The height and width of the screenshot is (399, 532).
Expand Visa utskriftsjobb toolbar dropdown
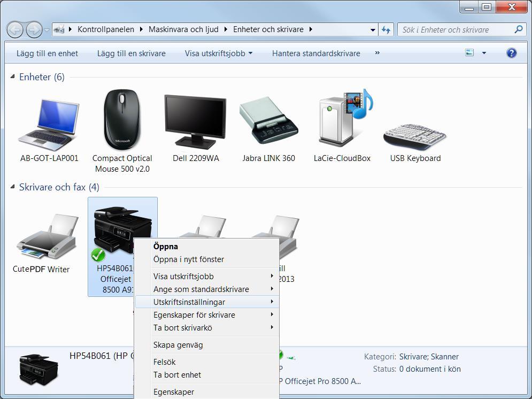(250, 53)
